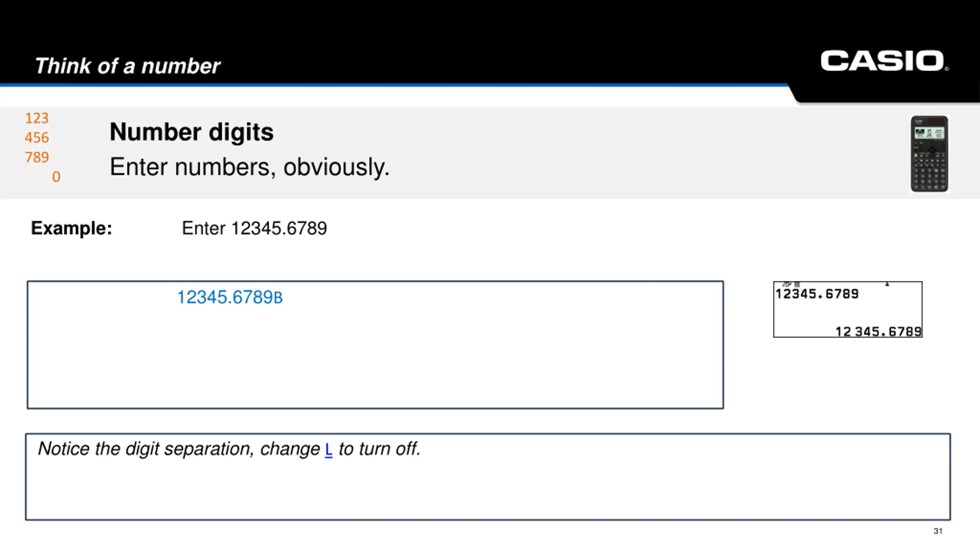Click the digit separation note text
This screenshot has width=980, height=551.
tap(229, 449)
